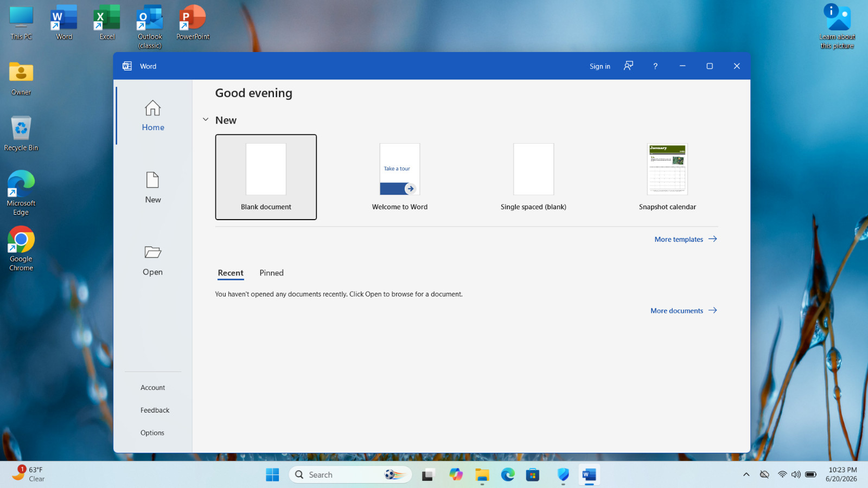Click the Word icon in the taskbar
Viewport: 868px width, 488px height.
pos(589,475)
